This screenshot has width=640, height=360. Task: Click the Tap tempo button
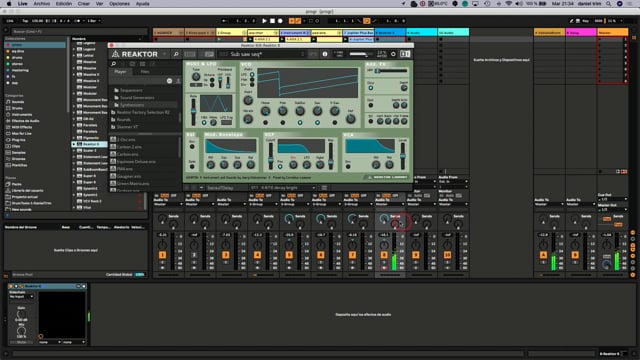click(x=25, y=21)
